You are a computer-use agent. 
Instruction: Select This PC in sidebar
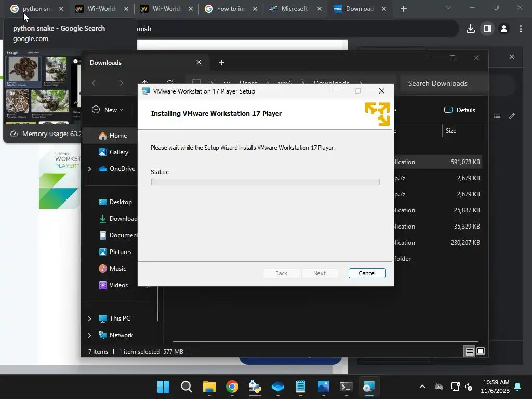click(x=115, y=318)
